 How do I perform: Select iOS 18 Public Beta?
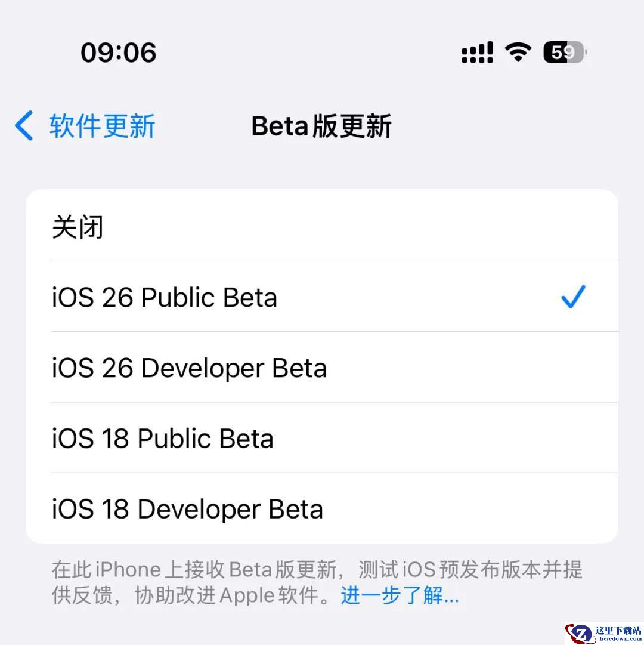click(x=322, y=438)
